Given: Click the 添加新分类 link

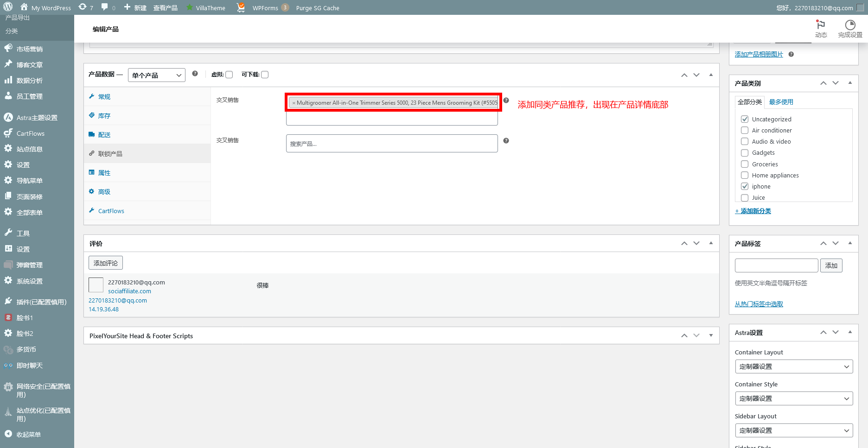Looking at the screenshot, I should click(753, 211).
